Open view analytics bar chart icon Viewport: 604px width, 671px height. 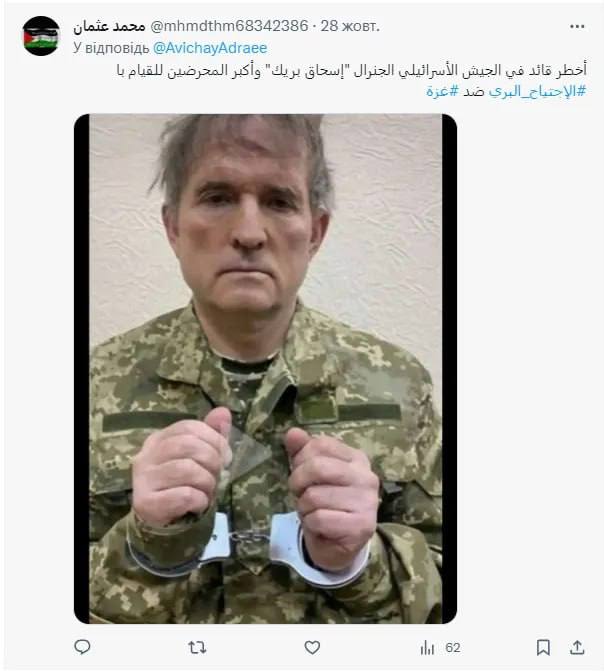[x=427, y=647]
